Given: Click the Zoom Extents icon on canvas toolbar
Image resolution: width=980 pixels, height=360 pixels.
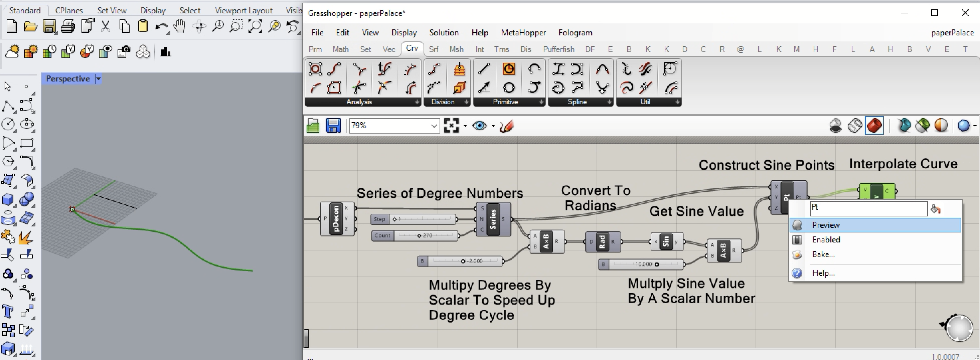Looking at the screenshot, I should click(451, 126).
